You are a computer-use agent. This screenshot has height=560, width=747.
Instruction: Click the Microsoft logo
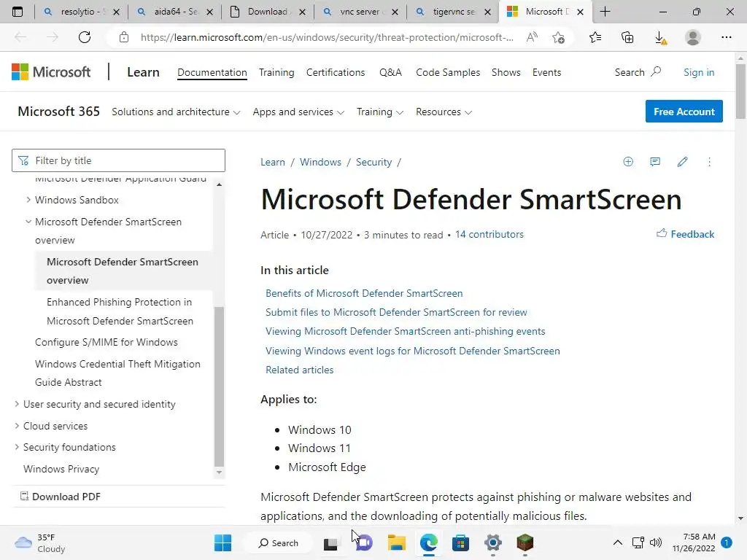pos(51,72)
